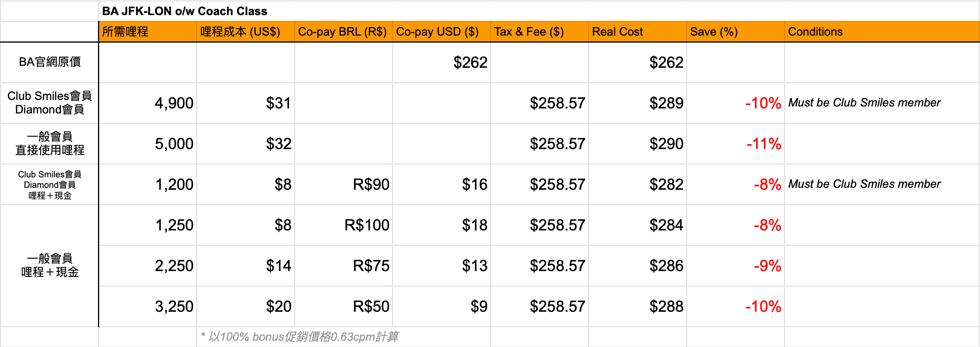Image resolution: width=980 pixels, height=347 pixels.
Task: Select the $13 Co-pay USD cell
Action: [x=441, y=266]
